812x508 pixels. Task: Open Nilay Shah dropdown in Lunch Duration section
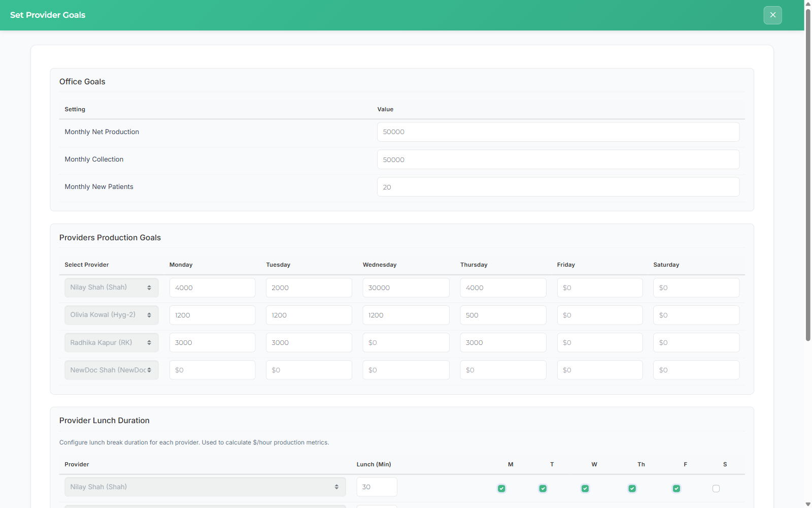point(205,487)
